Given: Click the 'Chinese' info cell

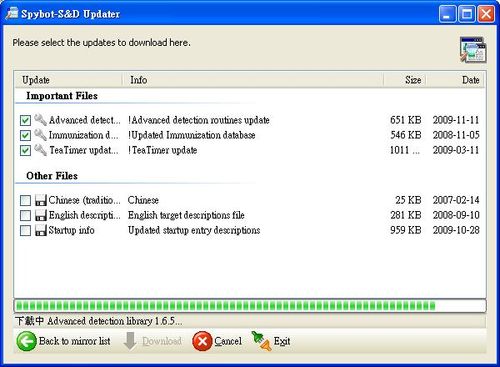Looking at the screenshot, I should click(143, 200).
